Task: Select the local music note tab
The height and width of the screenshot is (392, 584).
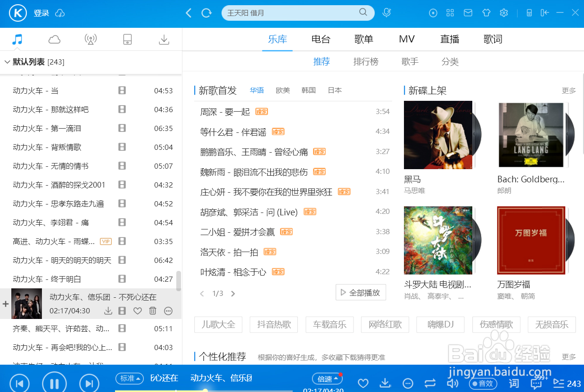Action: tap(17, 40)
